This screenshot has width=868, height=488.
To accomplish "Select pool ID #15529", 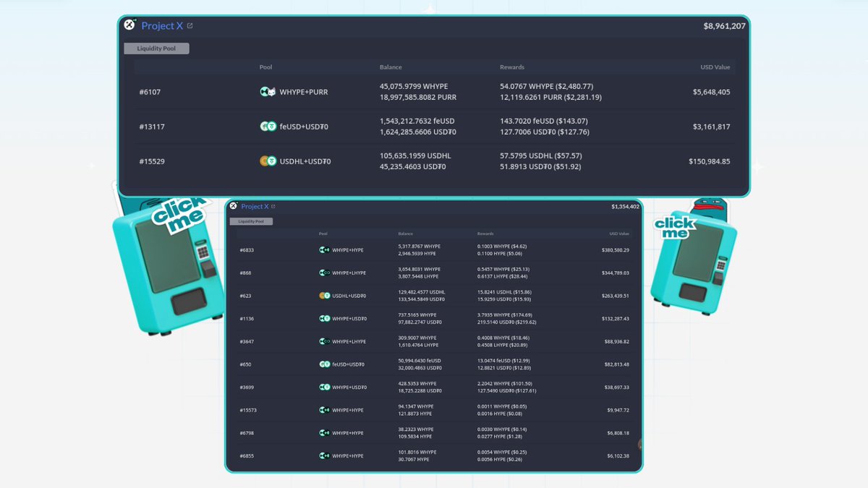I will [x=152, y=161].
